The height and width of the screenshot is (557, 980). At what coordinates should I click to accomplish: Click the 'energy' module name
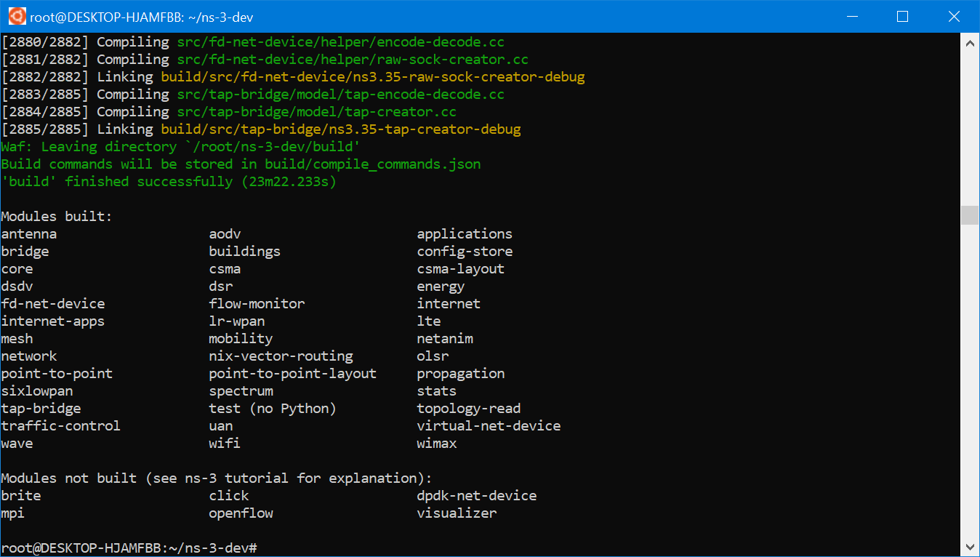pyautogui.click(x=441, y=286)
